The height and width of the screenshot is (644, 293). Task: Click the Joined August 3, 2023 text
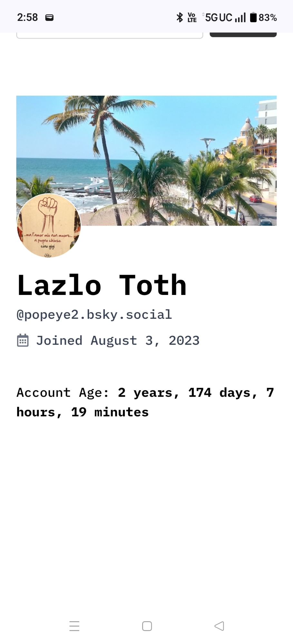(118, 341)
